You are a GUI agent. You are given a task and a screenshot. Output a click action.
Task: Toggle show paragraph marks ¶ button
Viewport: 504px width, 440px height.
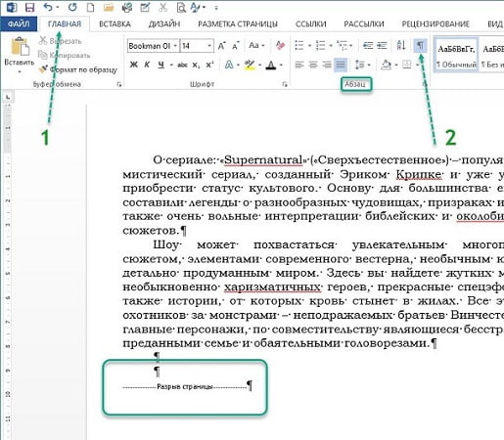point(420,45)
